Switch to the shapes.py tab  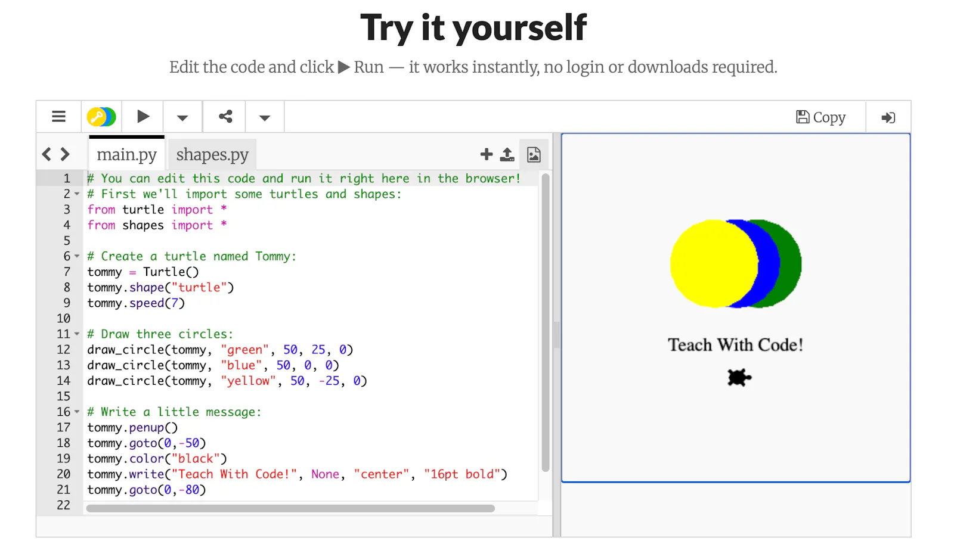point(212,154)
